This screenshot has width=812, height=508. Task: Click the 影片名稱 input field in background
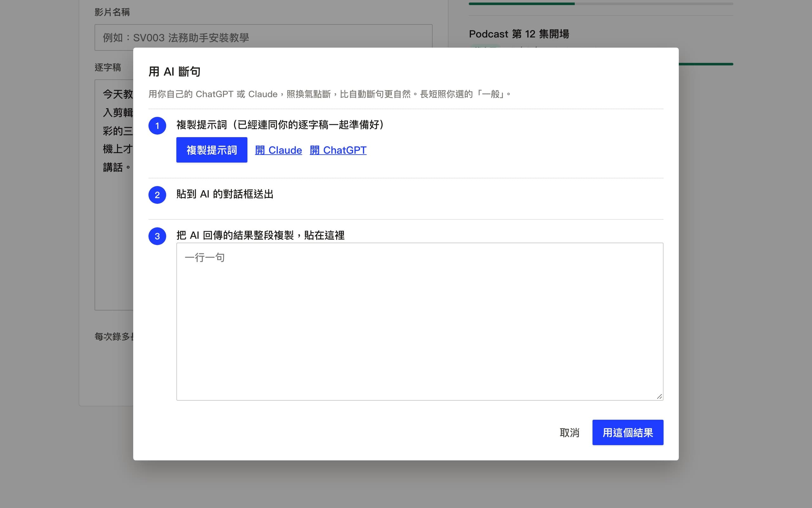coord(263,37)
